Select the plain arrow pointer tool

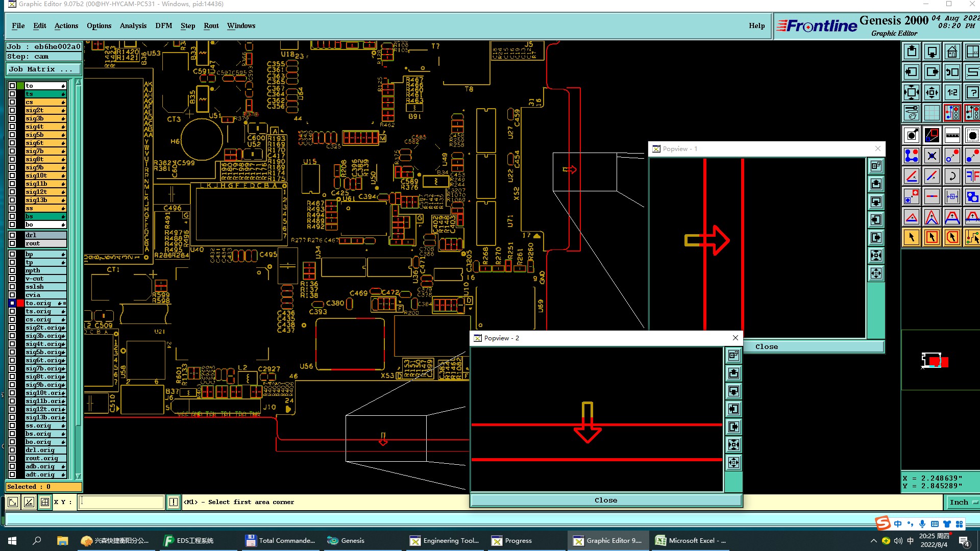[x=912, y=238]
